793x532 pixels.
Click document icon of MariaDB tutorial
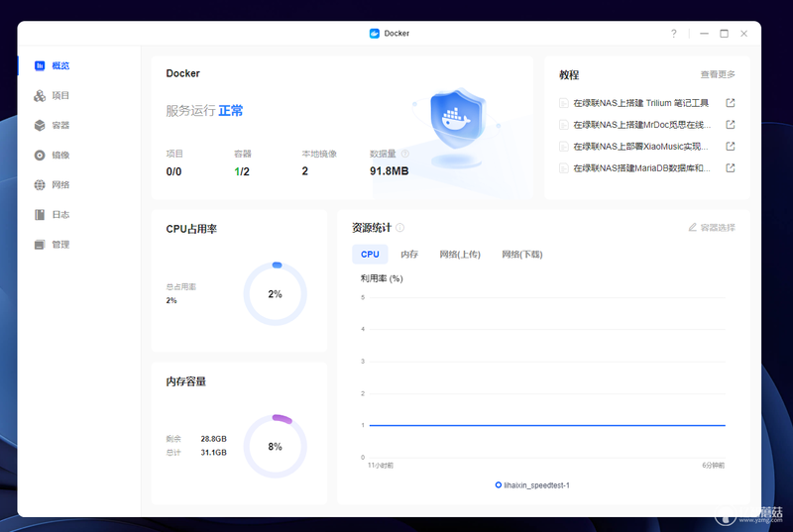click(x=564, y=168)
